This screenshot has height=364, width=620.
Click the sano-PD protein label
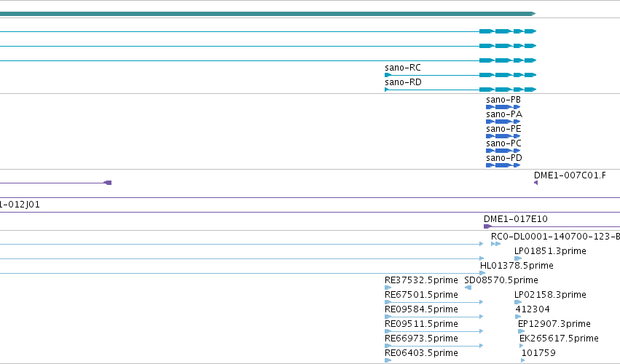[x=504, y=158]
